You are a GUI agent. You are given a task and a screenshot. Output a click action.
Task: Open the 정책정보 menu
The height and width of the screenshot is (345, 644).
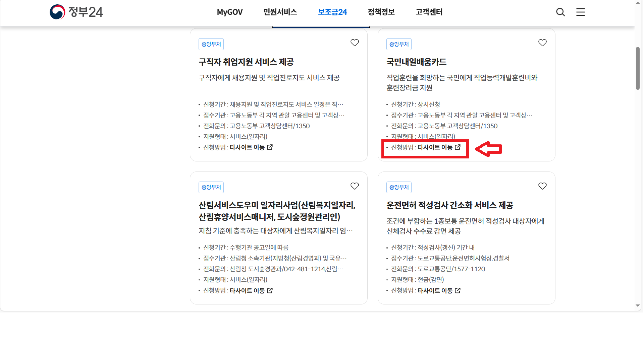(x=381, y=12)
